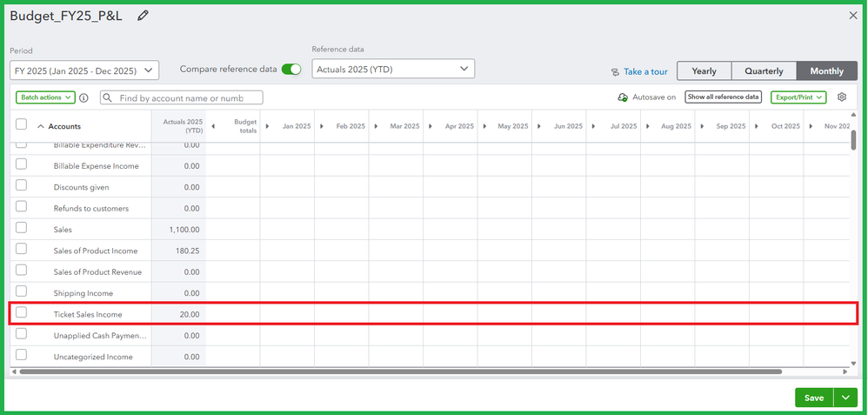Open the Period FY 2025 dropdown
This screenshot has height=415, width=868.
(84, 70)
